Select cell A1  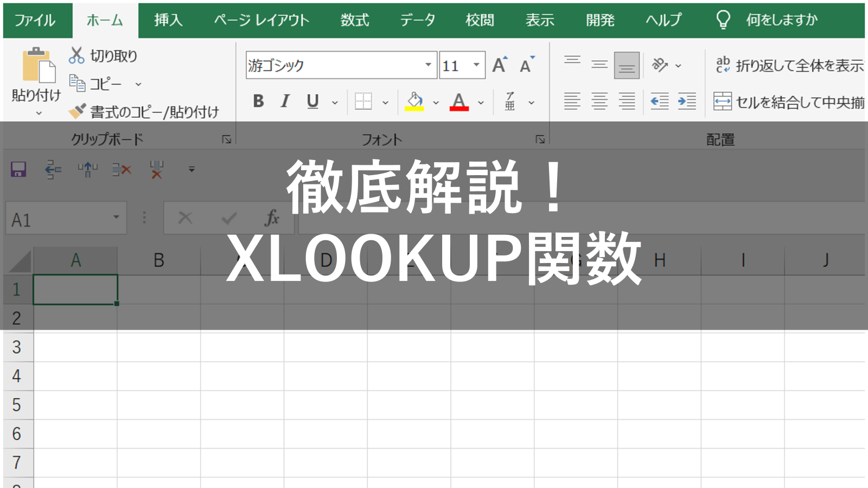[x=75, y=290]
